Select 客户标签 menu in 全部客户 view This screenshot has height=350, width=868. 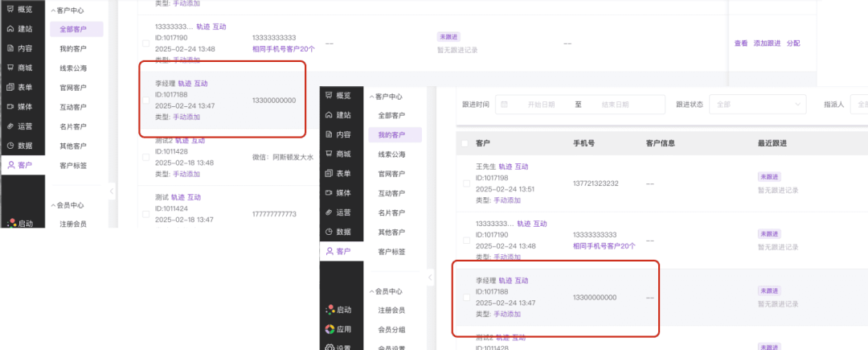[73, 166]
